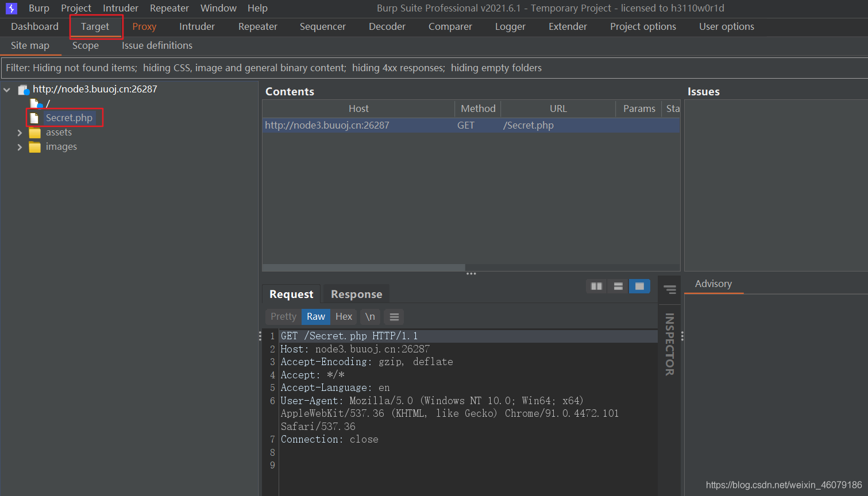
Task: Select the images folder label in tree
Action: (x=61, y=147)
